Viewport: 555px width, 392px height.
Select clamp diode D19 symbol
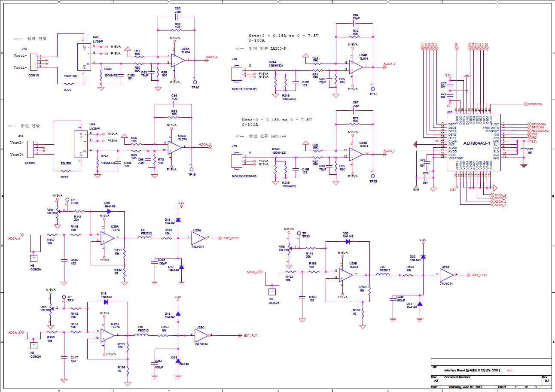tap(178, 314)
